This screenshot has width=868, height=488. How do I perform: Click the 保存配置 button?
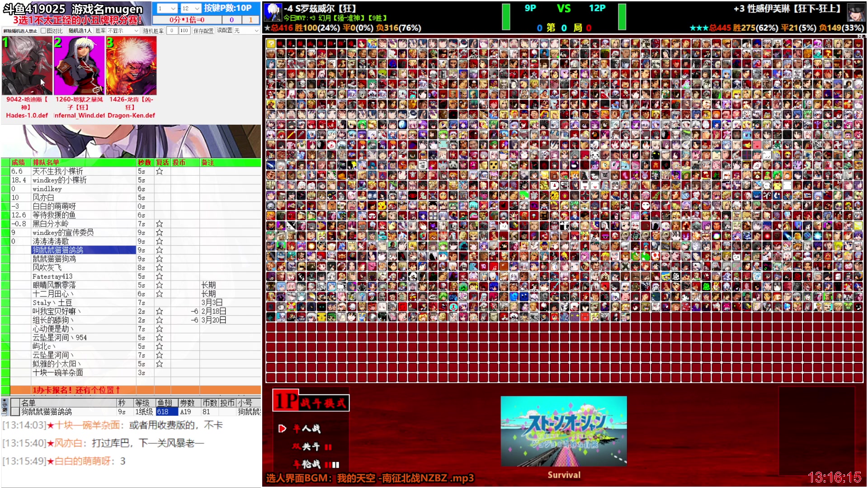203,31
